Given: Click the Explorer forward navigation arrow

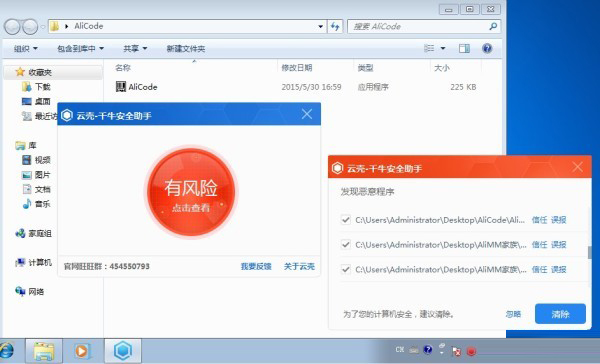Looking at the screenshot, I should click(30, 26).
